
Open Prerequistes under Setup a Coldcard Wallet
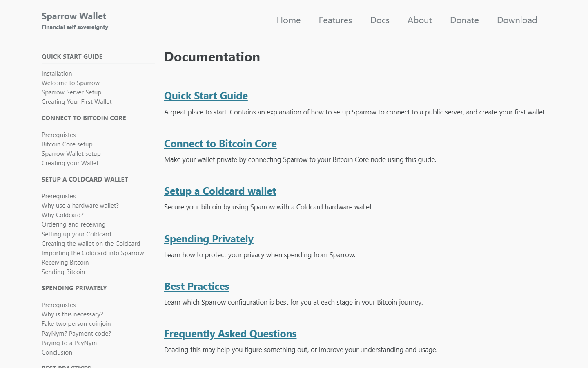click(x=59, y=196)
